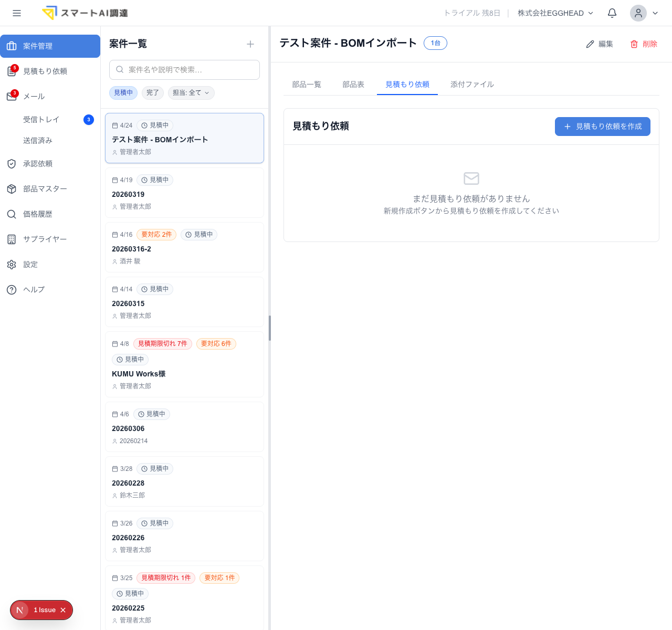Open 案件管理 in the sidebar
This screenshot has height=630, width=672.
tap(50, 46)
